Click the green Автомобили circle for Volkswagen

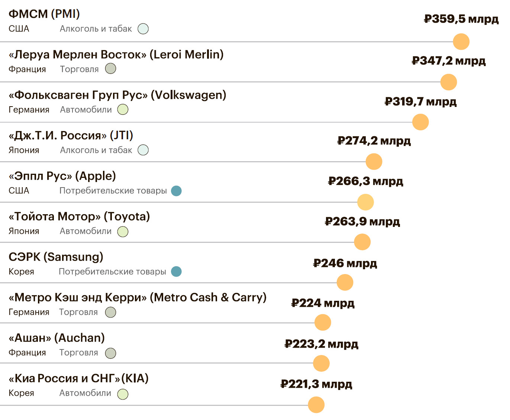[x=123, y=110]
